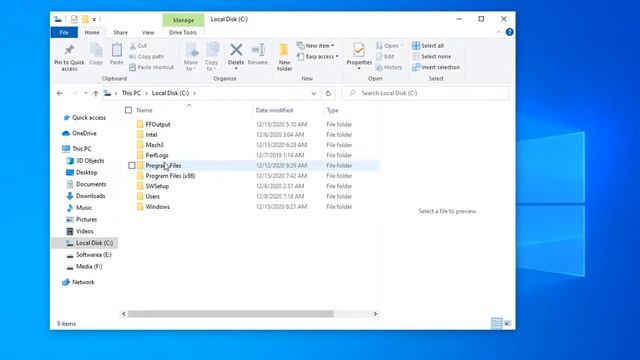The height and width of the screenshot is (360, 640).
Task: Open the File menu tab
Action: tap(64, 32)
